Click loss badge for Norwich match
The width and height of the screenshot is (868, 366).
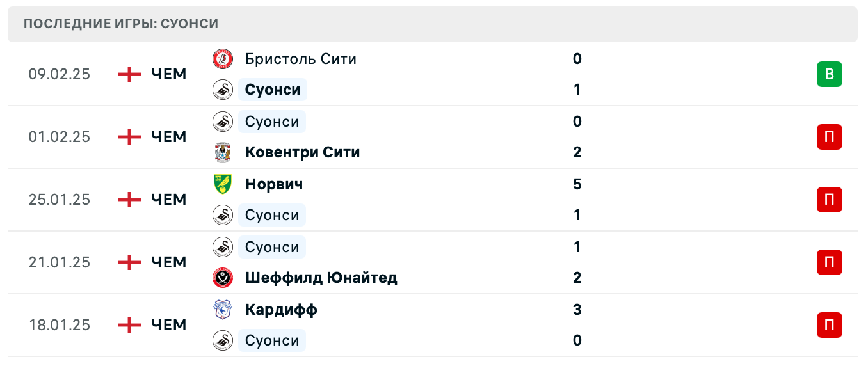coord(829,200)
